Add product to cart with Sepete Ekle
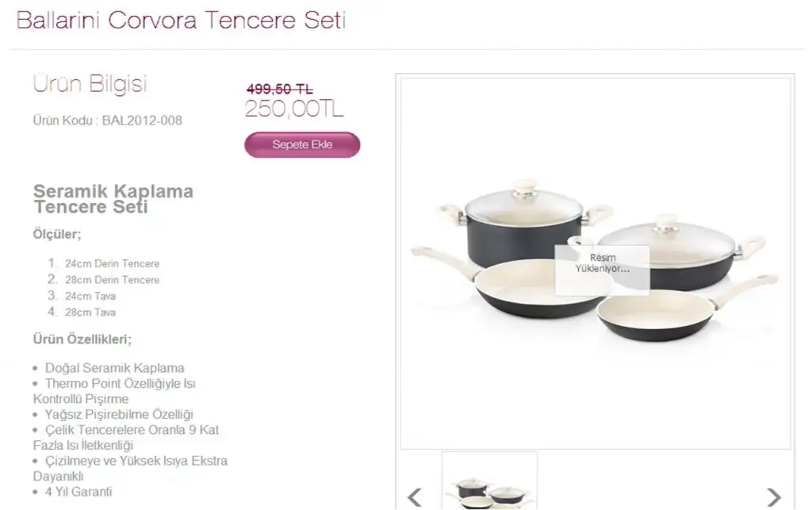Screen dimensions: 812x510 pos(302,145)
